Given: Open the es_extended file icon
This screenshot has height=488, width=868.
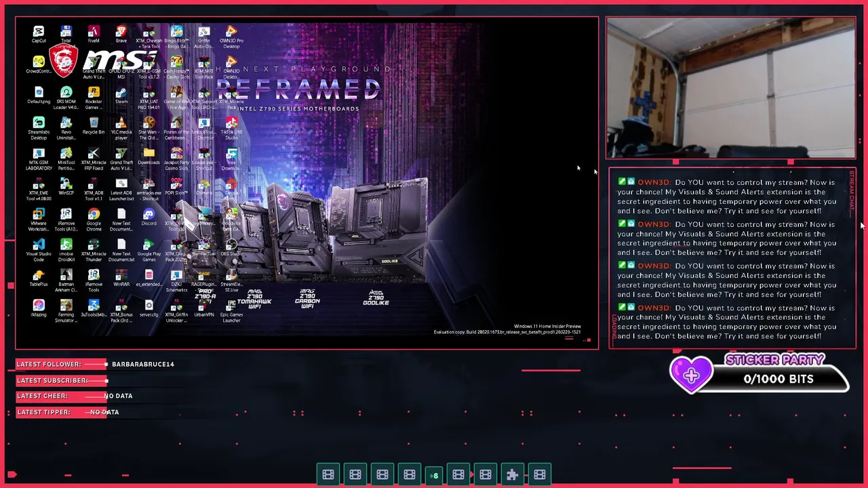Looking at the screenshot, I should [149, 279].
